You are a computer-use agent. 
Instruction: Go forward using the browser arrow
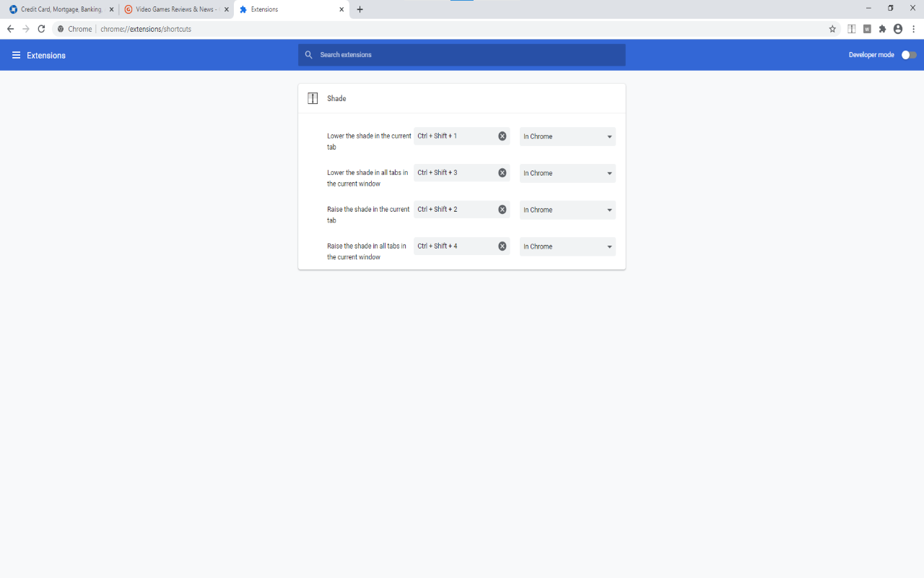coord(26,29)
